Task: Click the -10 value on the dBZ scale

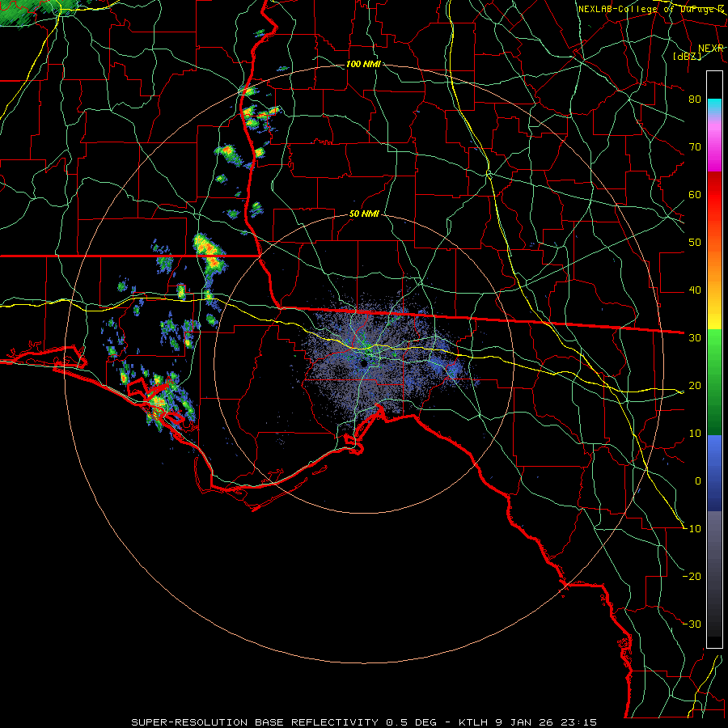Action: (x=692, y=529)
